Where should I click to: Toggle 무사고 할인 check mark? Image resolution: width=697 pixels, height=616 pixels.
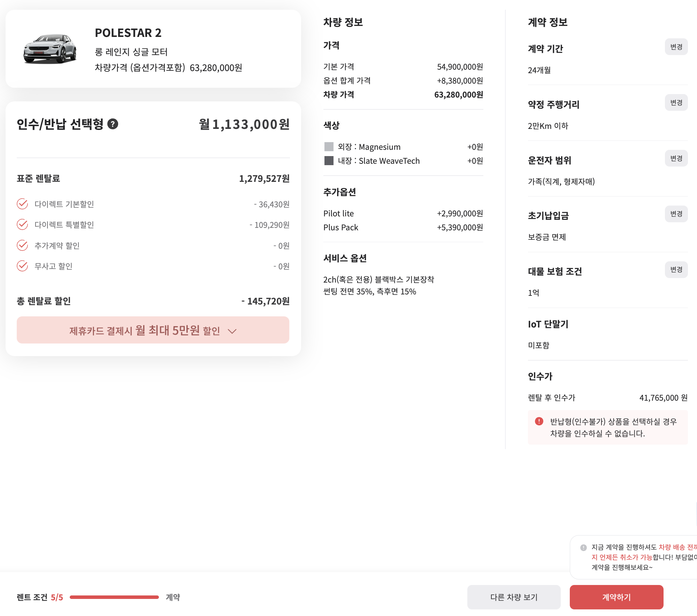click(x=22, y=266)
